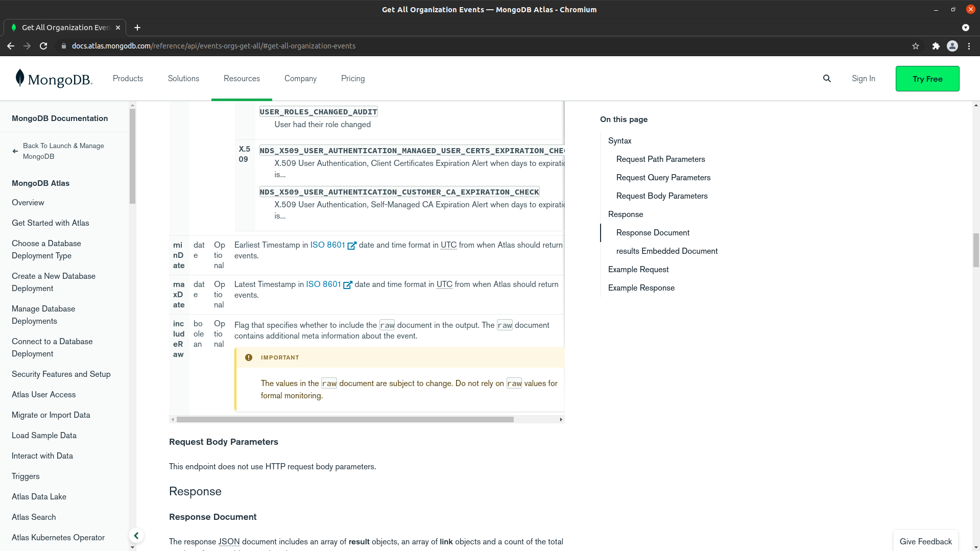Open Atlas User Access
The height and width of the screenshot is (551, 980).
44,395
